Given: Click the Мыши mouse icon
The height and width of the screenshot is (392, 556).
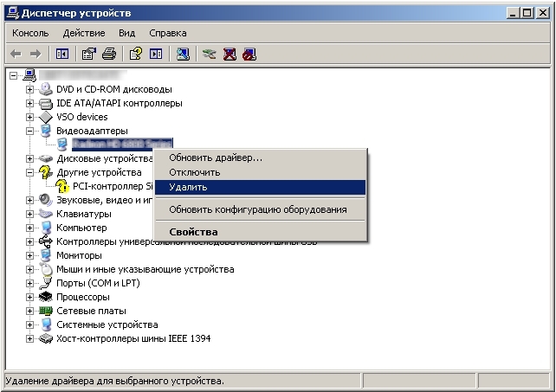Looking at the screenshot, I should [45, 269].
